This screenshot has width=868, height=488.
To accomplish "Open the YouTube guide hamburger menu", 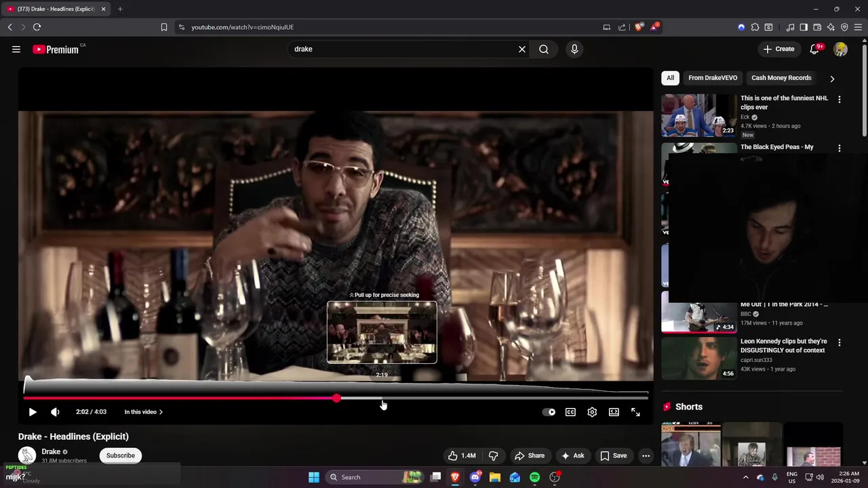I will point(16,49).
